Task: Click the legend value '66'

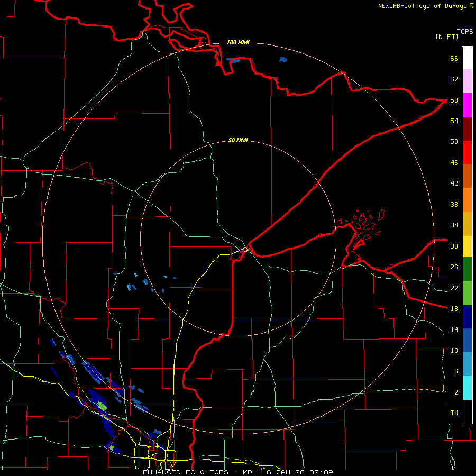Action: tap(454, 59)
